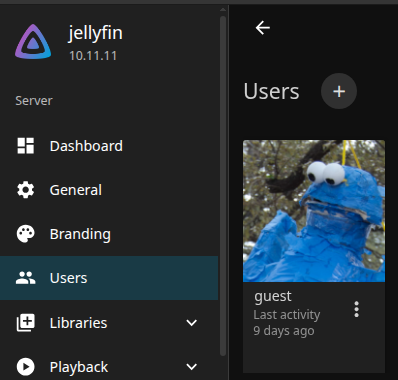Image resolution: width=398 pixels, height=380 pixels.
Task: Click the Last activity label
Action: point(287,315)
